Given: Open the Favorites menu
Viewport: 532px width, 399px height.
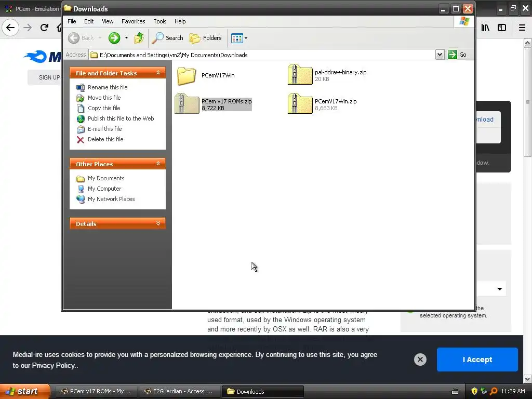Looking at the screenshot, I should [134, 21].
